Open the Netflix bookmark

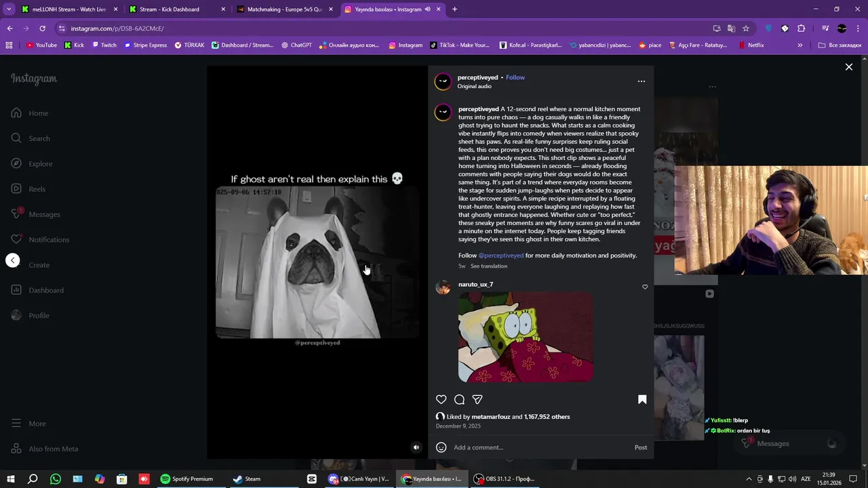(751, 45)
